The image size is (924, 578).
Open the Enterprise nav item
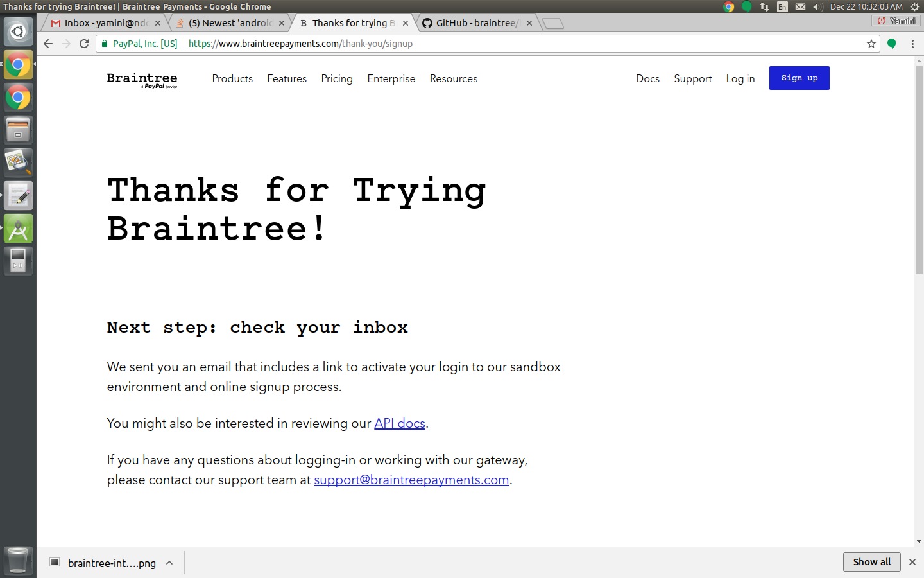(391, 78)
